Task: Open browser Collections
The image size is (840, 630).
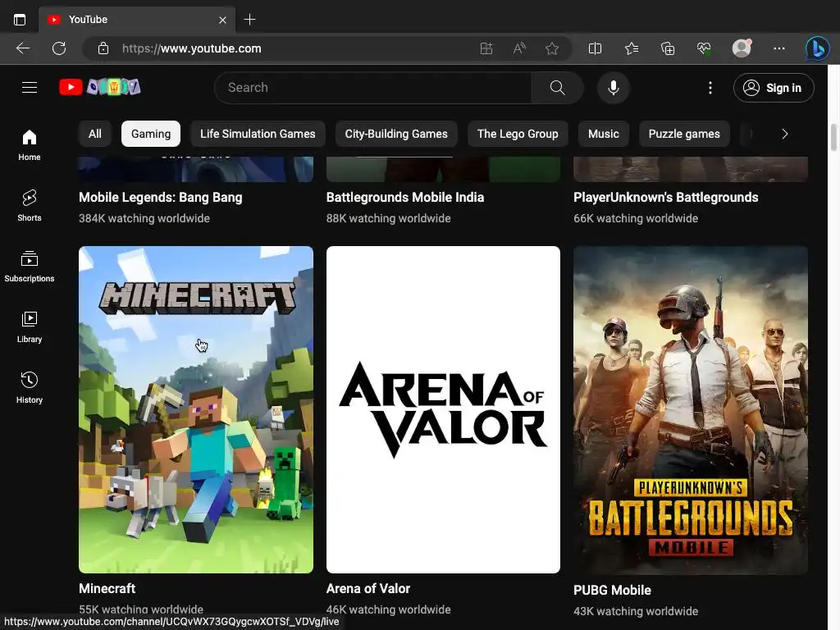Action: (x=668, y=48)
